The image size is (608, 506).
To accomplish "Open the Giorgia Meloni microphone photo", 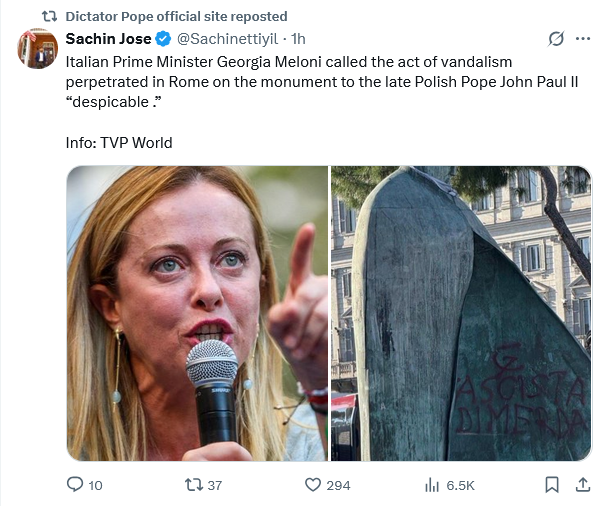I will pyautogui.click(x=197, y=313).
